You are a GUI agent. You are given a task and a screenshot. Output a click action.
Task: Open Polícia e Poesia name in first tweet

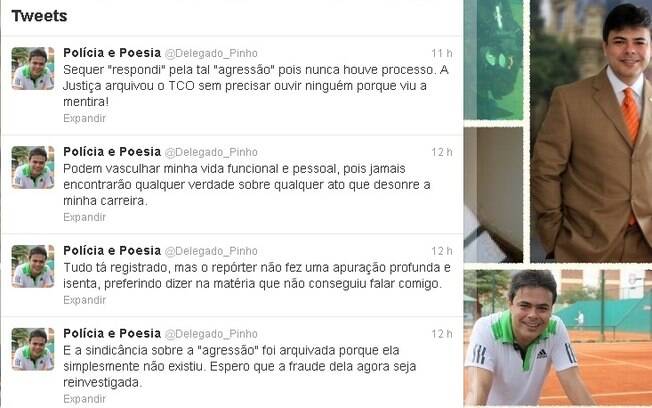[x=112, y=53]
